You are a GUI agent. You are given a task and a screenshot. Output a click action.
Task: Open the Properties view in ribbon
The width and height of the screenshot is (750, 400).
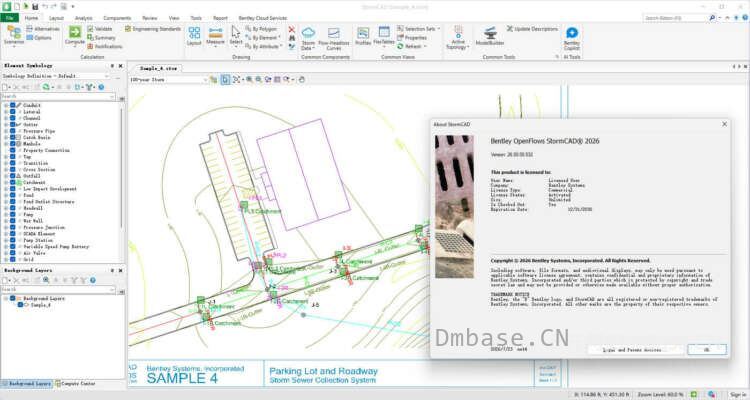pos(412,38)
